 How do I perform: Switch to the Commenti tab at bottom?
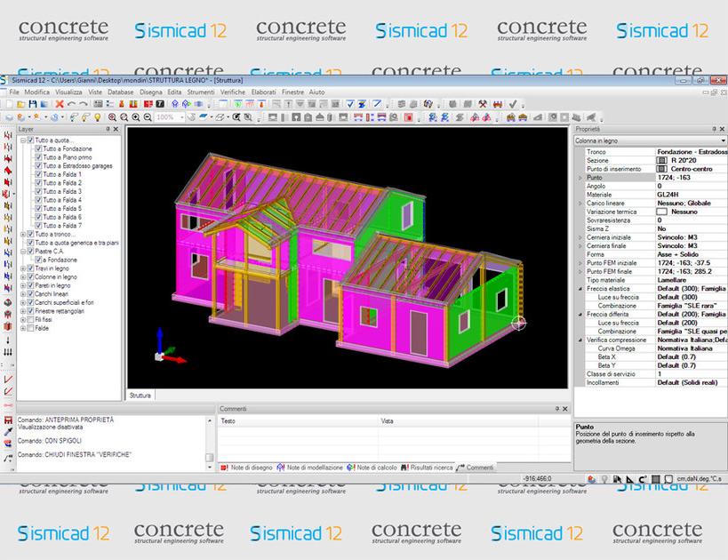click(x=480, y=463)
